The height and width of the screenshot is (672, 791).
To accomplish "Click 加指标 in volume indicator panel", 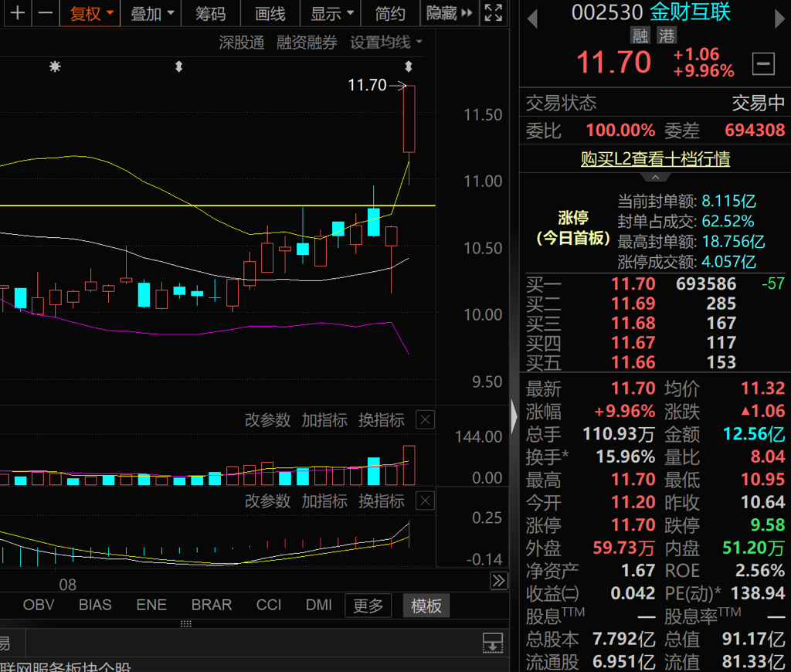I will pyautogui.click(x=324, y=419).
